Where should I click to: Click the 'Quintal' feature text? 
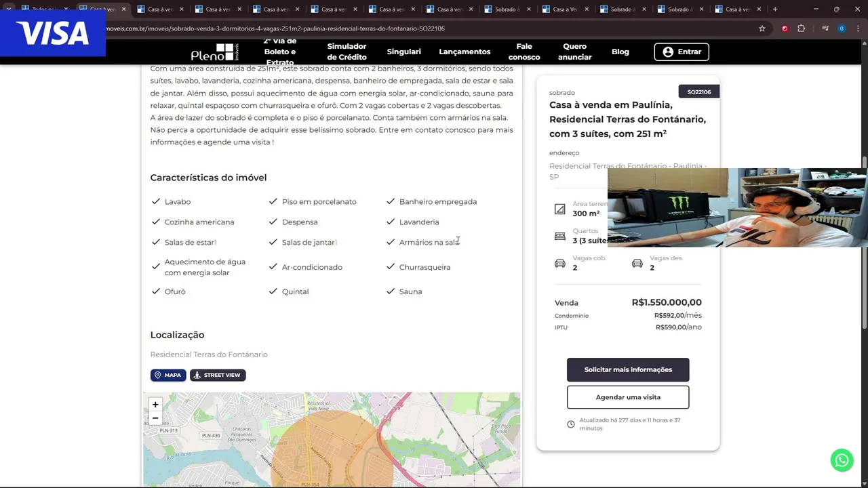coord(295,291)
